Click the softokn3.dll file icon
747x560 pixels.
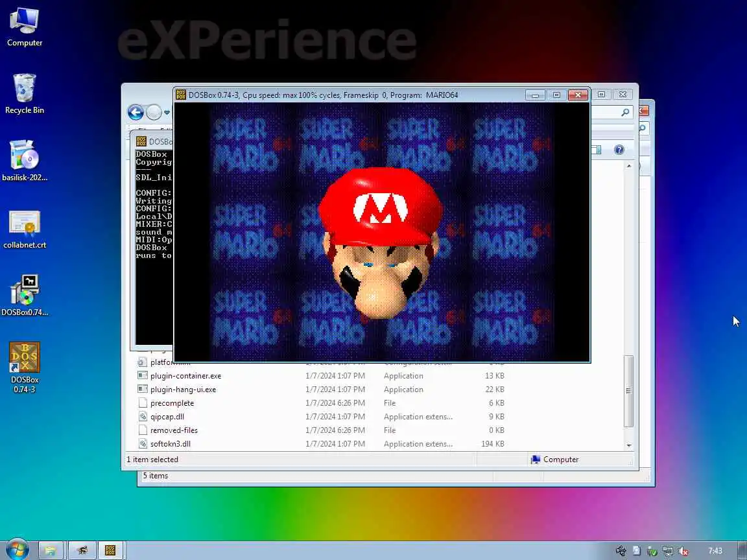(143, 443)
